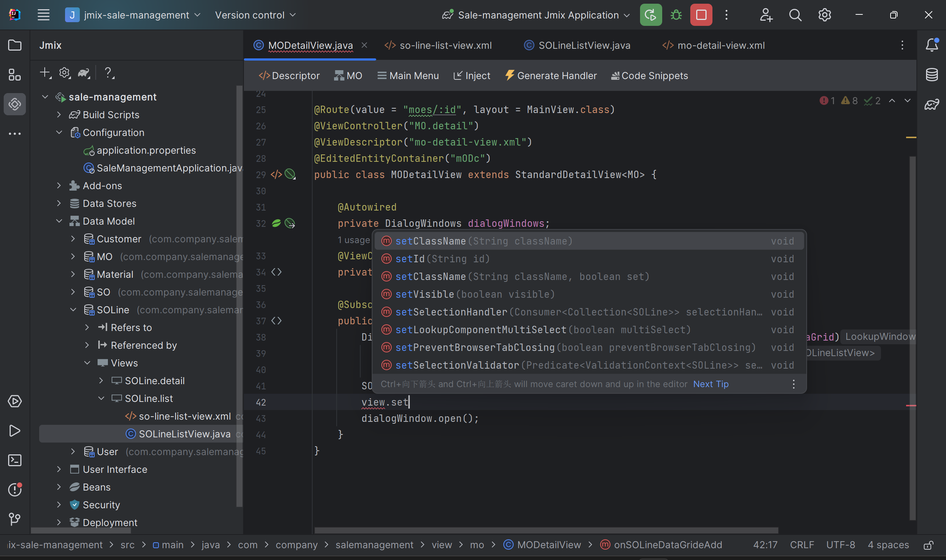946x560 pixels.
Task: Click the Inject toolbar button
Action: tap(472, 76)
